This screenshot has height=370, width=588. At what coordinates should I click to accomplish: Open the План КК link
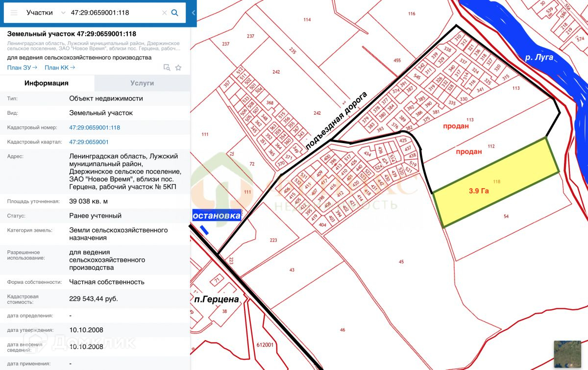tap(60, 68)
